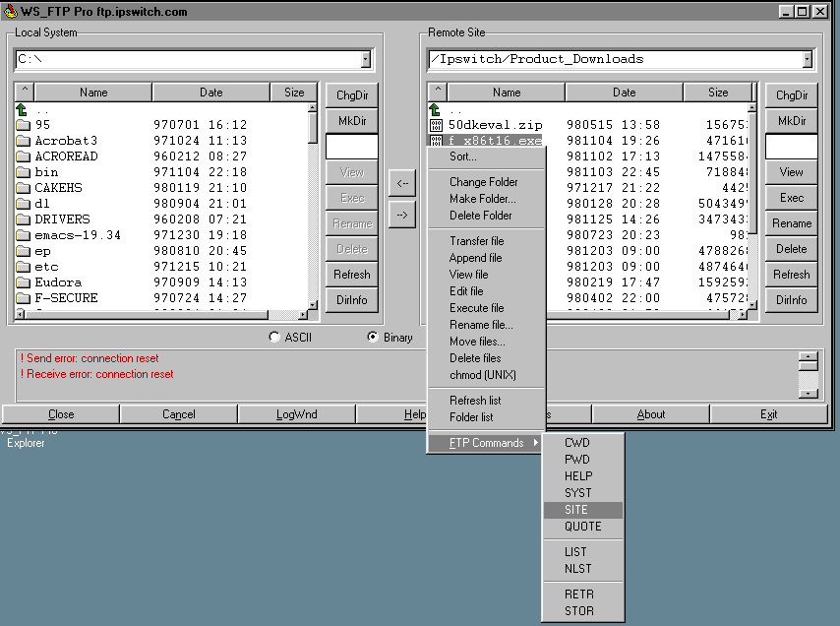The height and width of the screenshot is (626, 840).
Task: Click the folder icon beside CAKEHS
Action: pyautogui.click(x=23, y=188)
